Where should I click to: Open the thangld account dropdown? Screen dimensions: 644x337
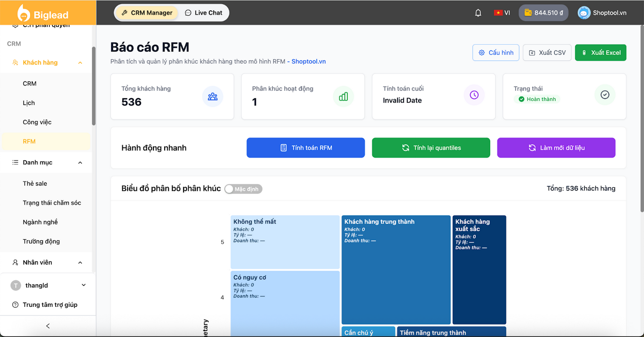[83, 285]
